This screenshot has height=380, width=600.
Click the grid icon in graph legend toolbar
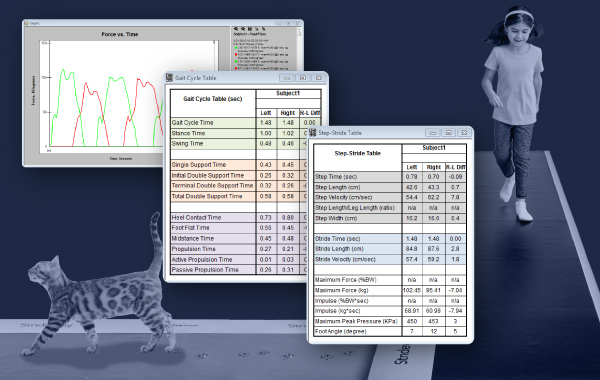click(x=249, y=29)
